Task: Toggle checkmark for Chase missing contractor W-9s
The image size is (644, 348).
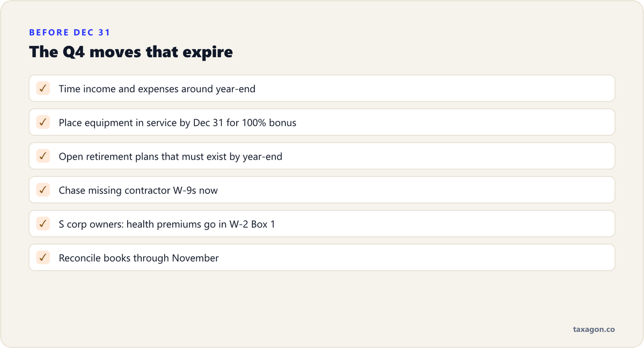Action: [x=43, y=190]
